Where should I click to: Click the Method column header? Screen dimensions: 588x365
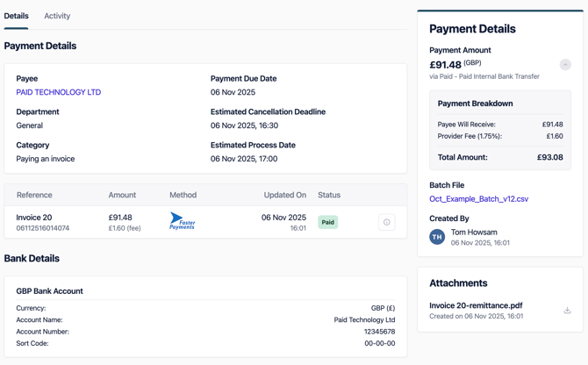(x=183, y=195)
